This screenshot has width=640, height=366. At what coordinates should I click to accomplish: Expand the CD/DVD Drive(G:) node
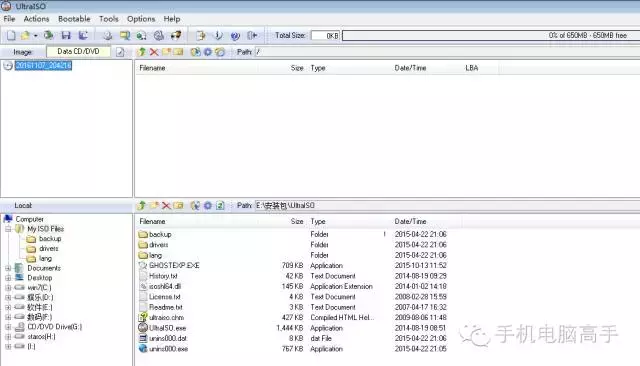point(8,327)
